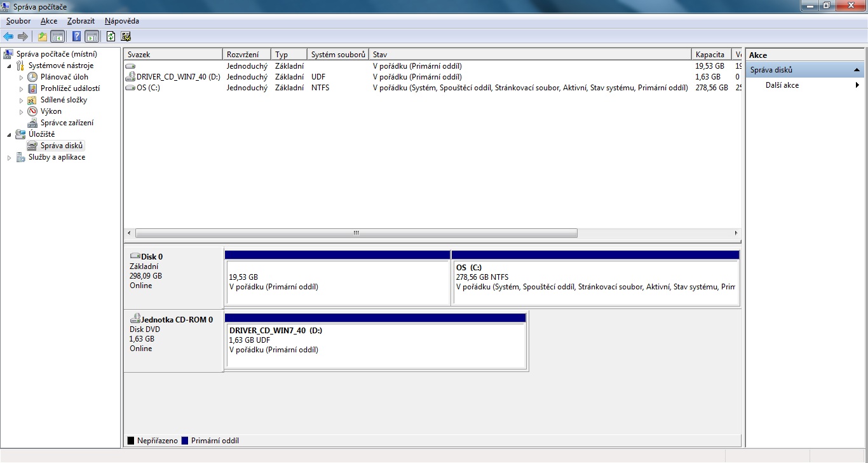Open the Soubor menu
Viewport: 868px width, 463px height.
click(x=18, y=21)
